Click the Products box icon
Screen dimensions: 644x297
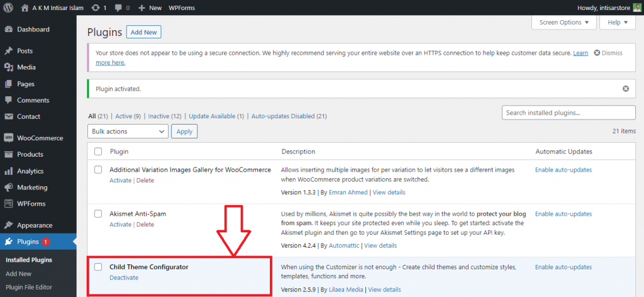[8, 154]
